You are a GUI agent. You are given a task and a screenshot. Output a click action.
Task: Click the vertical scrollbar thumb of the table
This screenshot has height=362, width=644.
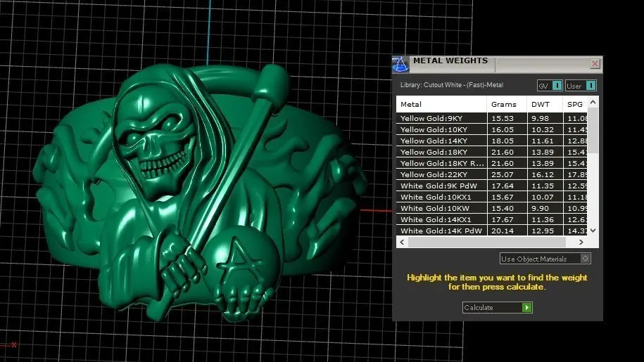593,131
